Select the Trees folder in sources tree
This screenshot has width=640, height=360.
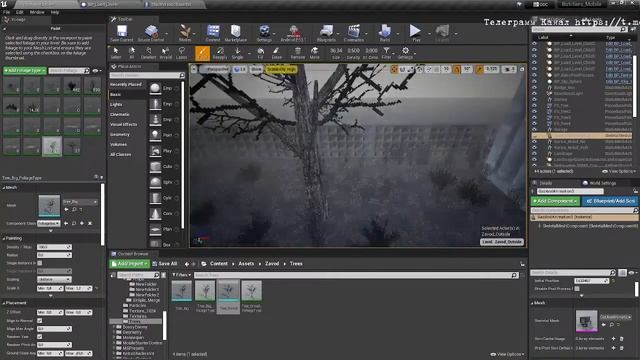coord(134,322)
